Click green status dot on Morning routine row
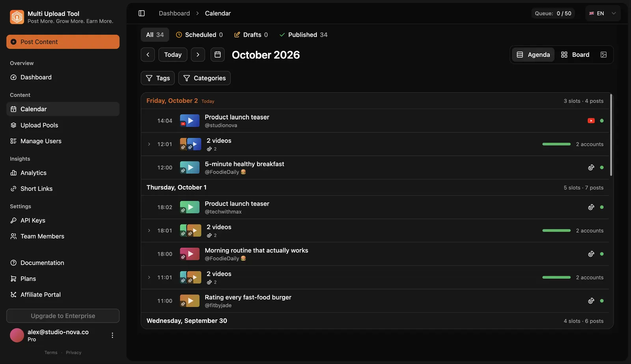Screen dimensions: 631x364 [x=602, y=254]
